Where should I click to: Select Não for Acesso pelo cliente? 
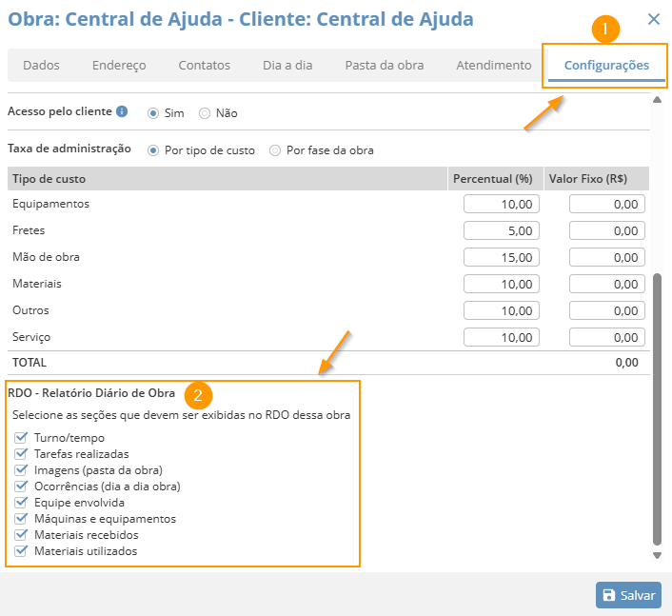point(205,113)
